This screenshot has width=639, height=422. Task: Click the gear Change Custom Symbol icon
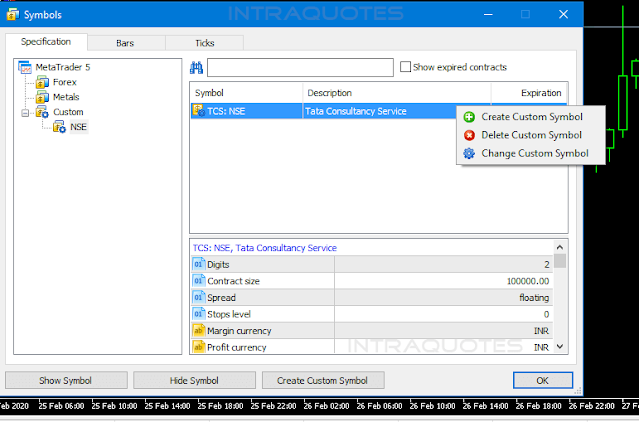click(x=469, y=154)
